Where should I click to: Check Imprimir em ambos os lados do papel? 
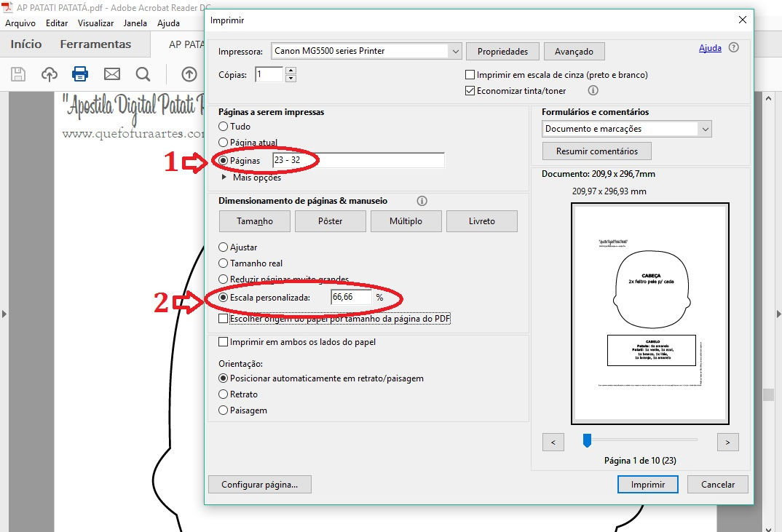(224, 342)
